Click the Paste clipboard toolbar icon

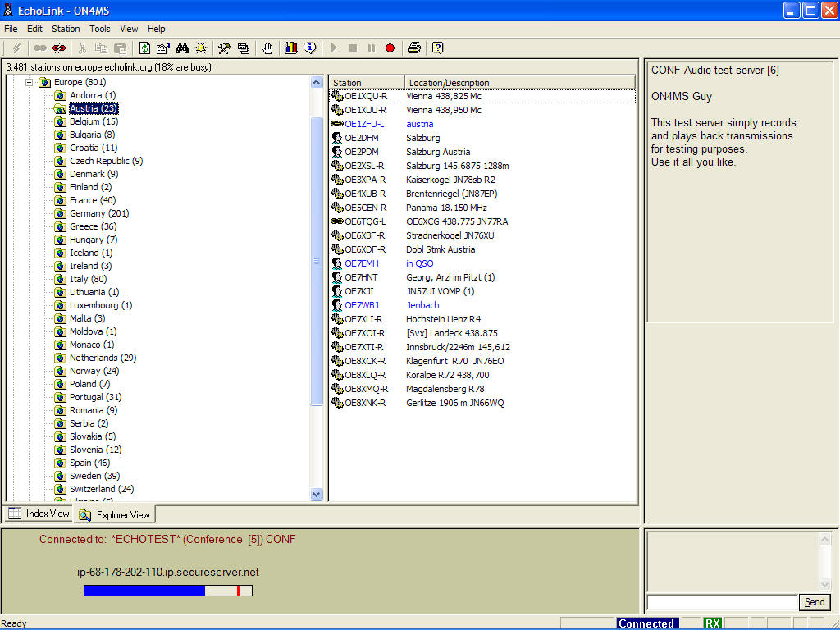coord(121,48)
